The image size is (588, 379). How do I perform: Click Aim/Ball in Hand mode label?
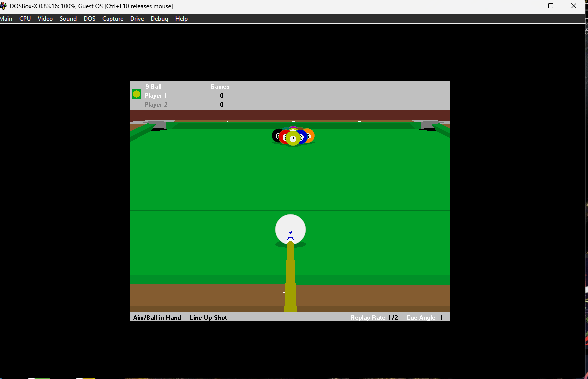[x=157, y=317]
